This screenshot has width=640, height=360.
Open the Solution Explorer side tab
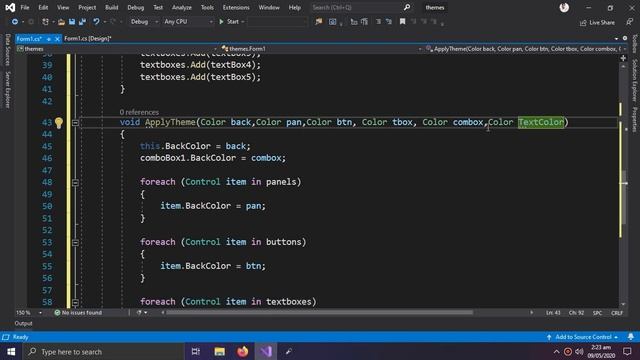point(635,80)
